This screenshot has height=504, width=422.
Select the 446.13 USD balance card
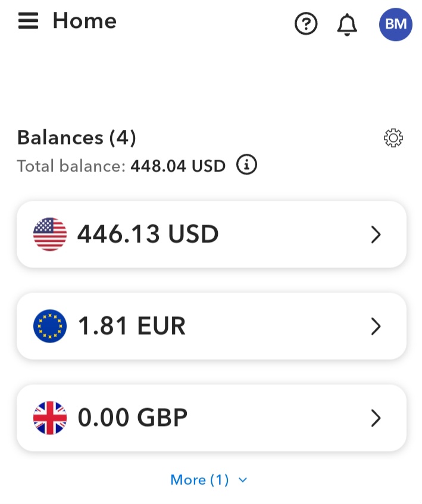pyautogui.click(x=211, y=234)
